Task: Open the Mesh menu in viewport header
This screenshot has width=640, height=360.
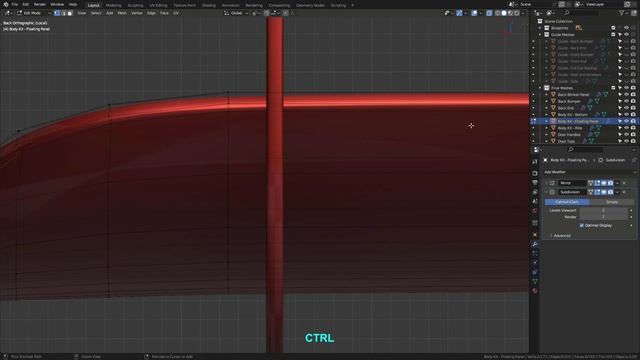Action: click(x=122, y=13)
